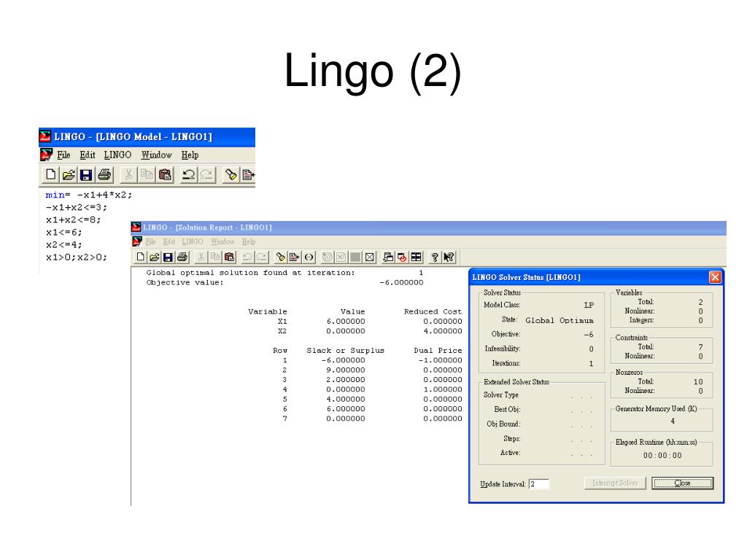Open File menu in Solution Report window
The width and height of the screenshot is (747, 560).
pos(150,241)
